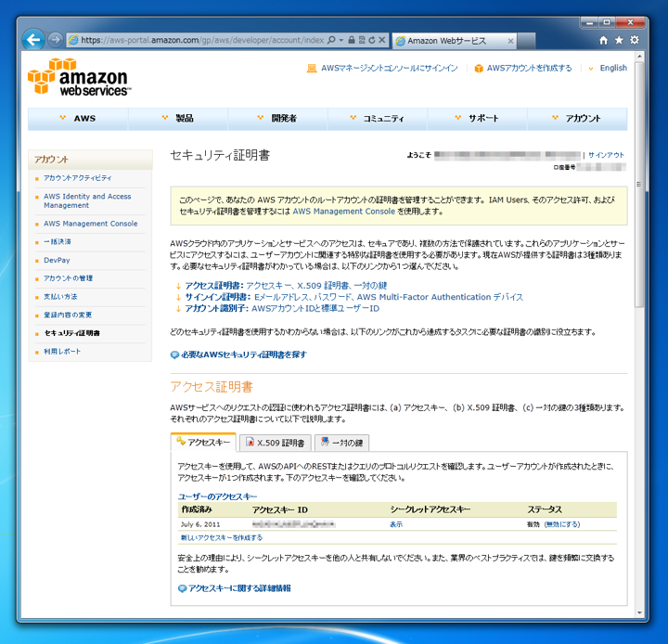This screenshot has height=644, width=668.
Task: Click the compatibility view icon in address bar
Action: tap(362, 40)
